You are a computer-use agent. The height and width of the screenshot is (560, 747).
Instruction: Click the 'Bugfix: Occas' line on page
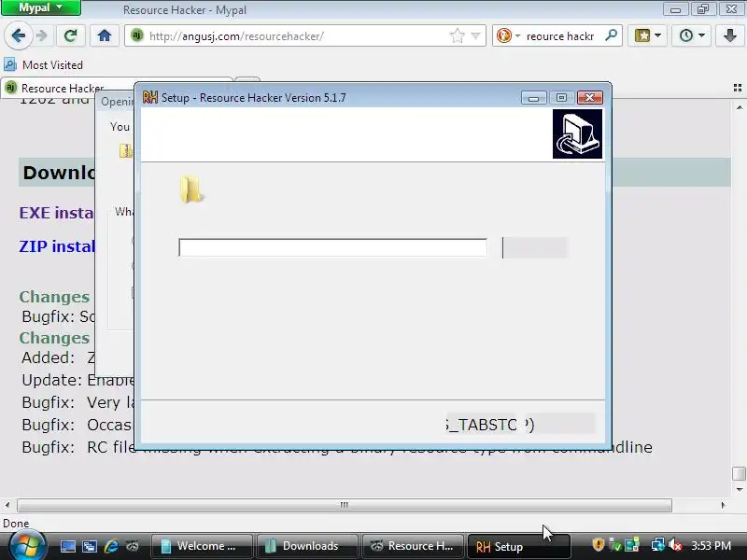coord(77,425)
